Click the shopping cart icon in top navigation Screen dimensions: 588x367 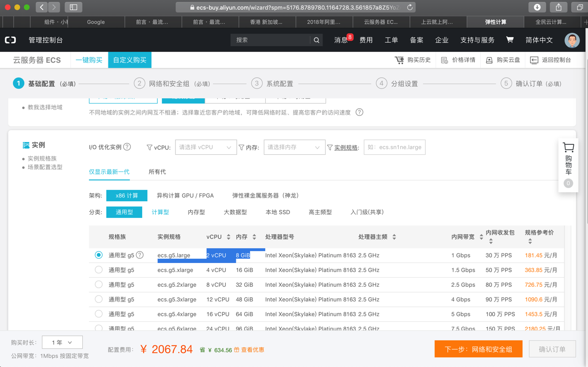(x=510, y=40)
